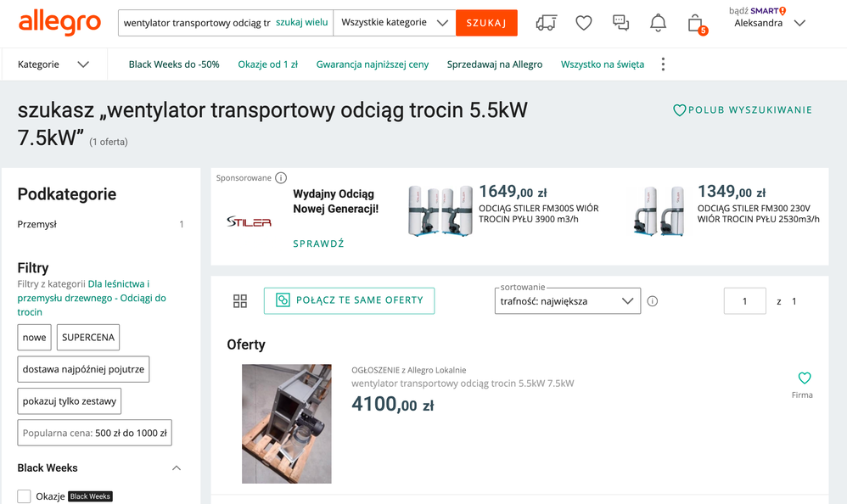Open messages chat icon in header
This screenshot has height=504, width=847.
click(x=620, y=23)
